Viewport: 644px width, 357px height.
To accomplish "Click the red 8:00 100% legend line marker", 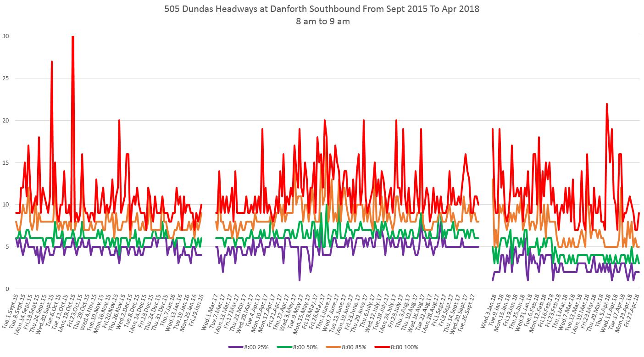I will pos(383,347).
